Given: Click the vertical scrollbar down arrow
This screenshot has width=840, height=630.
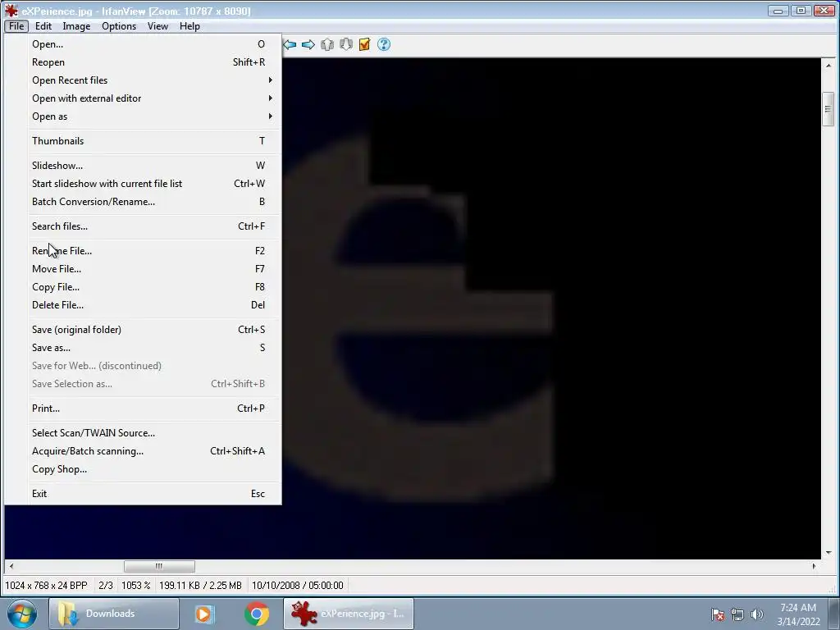Looking at the screenshot, I should [829, 552].
